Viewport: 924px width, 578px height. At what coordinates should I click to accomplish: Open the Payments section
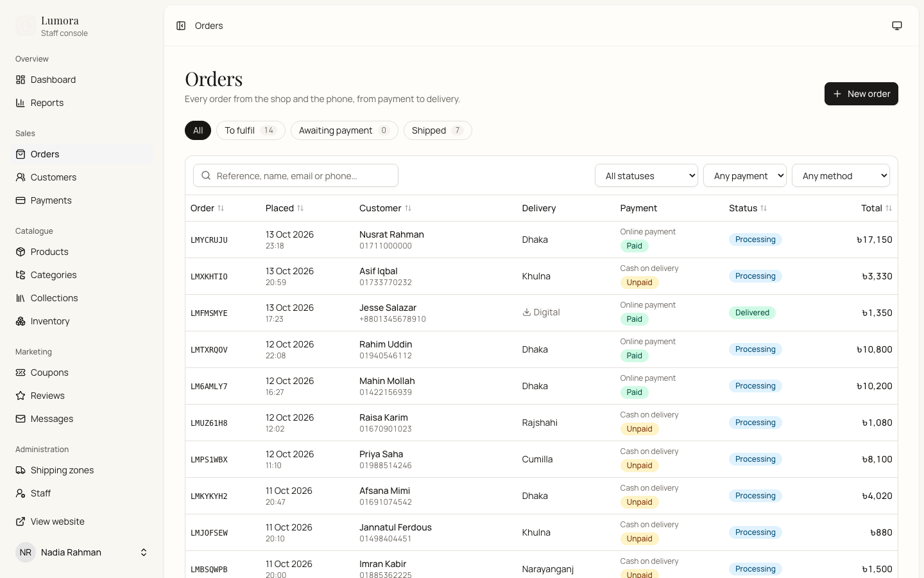tap(82, 200)
